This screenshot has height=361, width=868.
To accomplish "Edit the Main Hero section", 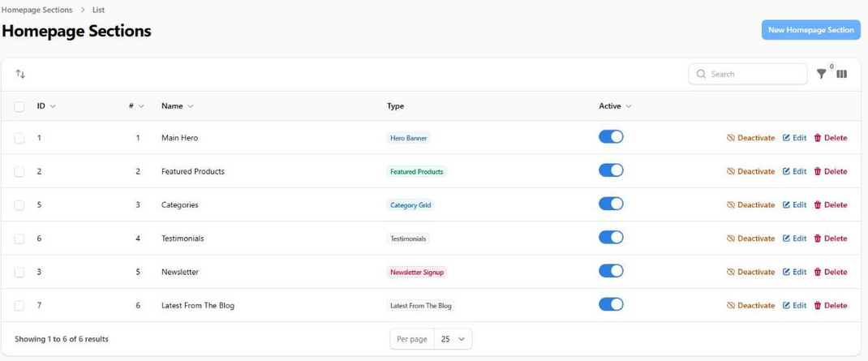I will [x=794, y=138].
